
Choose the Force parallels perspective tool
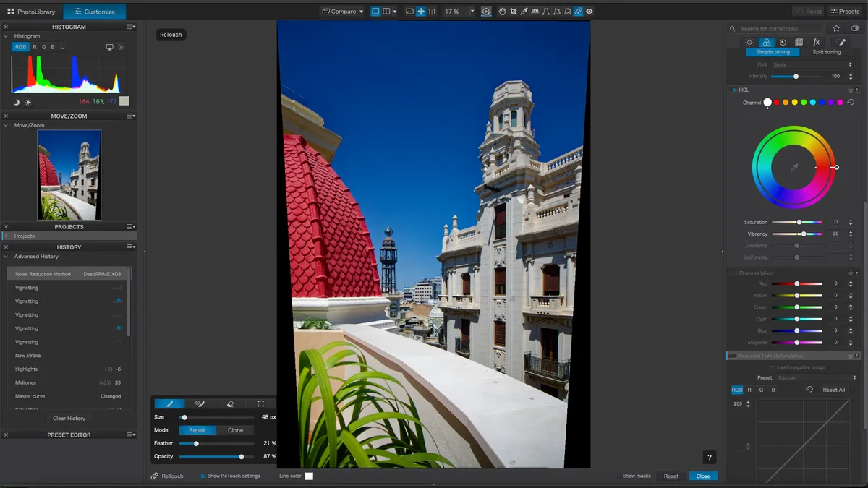coord(546,12)
